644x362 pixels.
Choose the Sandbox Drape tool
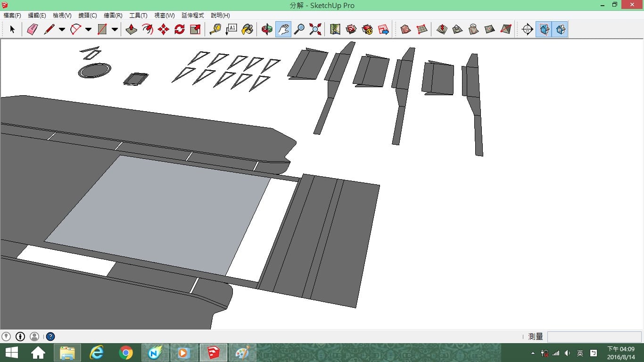tap(473, 29)
